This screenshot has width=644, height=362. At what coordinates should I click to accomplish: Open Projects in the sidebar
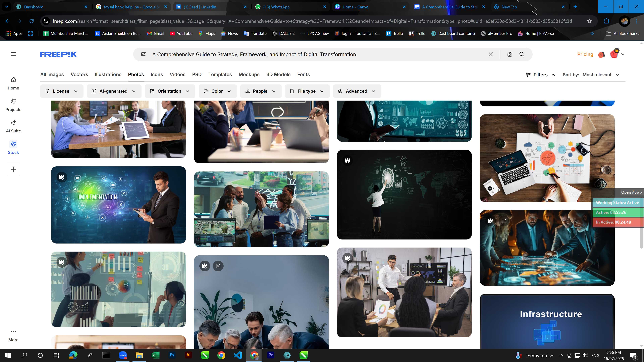13,105
